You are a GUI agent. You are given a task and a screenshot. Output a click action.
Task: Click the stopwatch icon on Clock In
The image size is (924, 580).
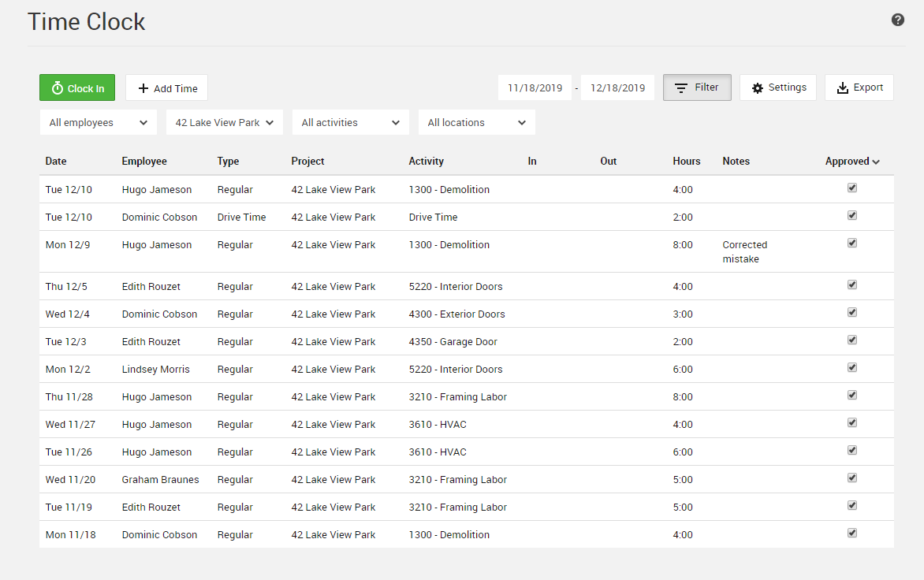click(x=58, y=88)
